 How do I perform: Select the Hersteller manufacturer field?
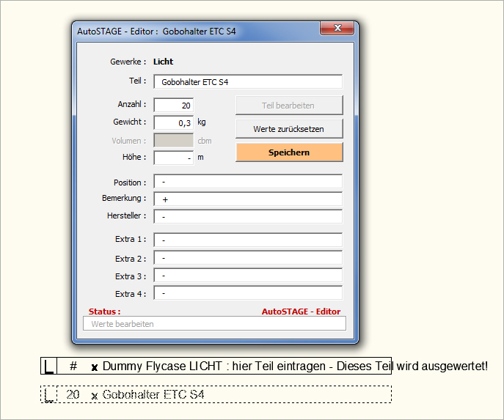(247, 217)
